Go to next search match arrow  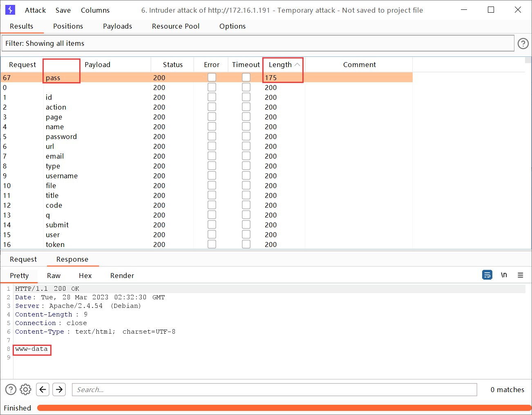(59, 389)
